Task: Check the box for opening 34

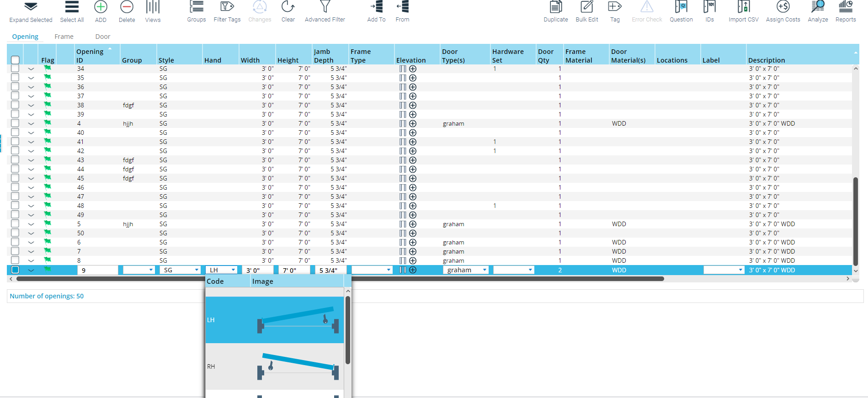Action: 15,69
